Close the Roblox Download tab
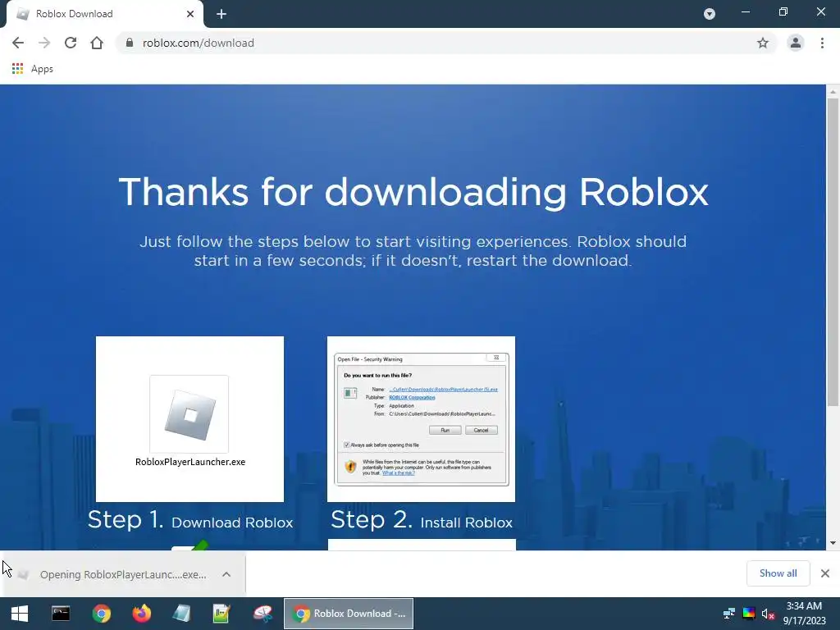This screenshot has height=630, width=840. pyautogui.click(x=190, y=14)
